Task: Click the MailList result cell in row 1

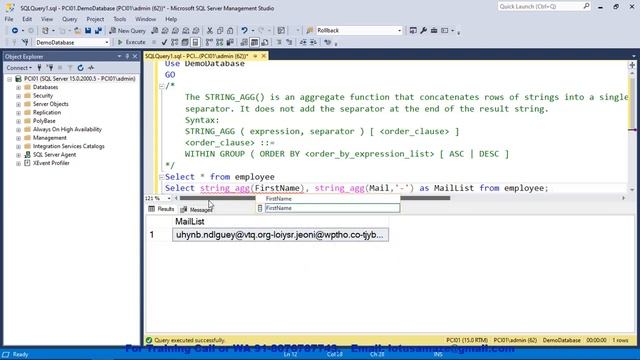Action: coord(280,235)
